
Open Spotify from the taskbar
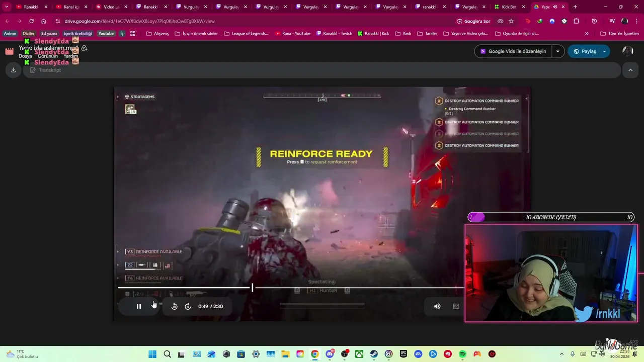click(462, 354)
